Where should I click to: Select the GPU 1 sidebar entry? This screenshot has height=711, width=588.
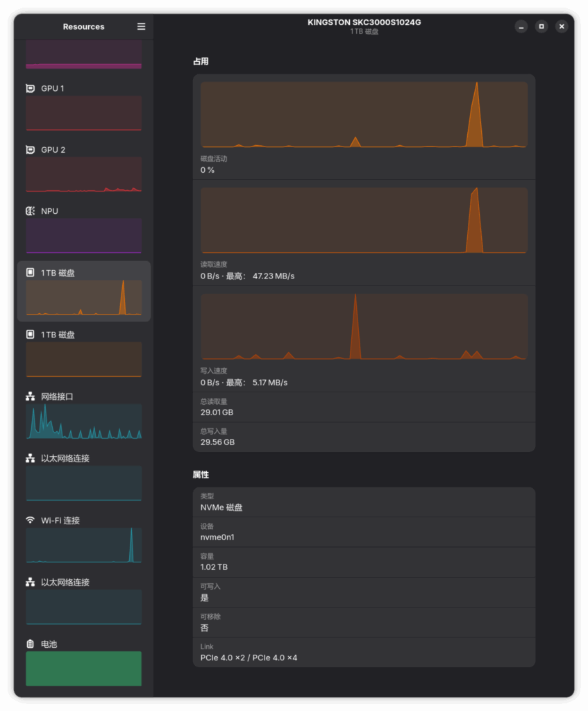pos(83,106)
